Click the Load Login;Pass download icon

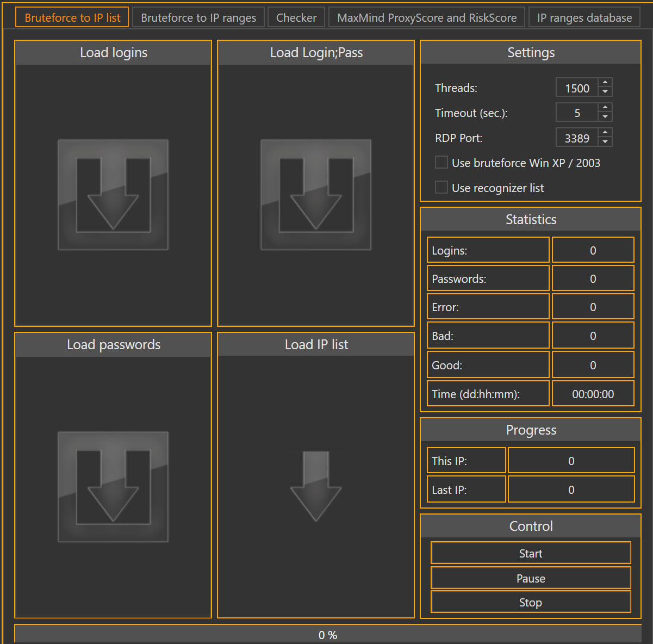point(315,194)
